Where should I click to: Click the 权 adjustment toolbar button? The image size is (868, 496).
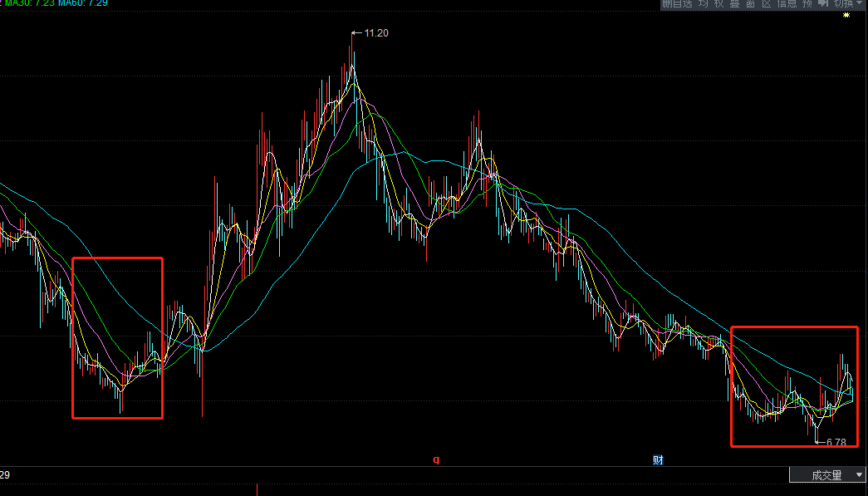point(718,3)
